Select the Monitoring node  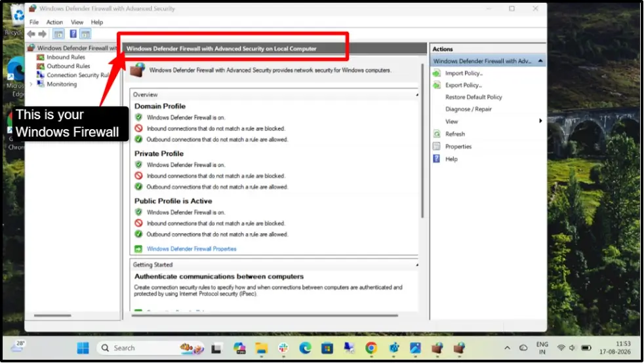click(x=62, y=84)
